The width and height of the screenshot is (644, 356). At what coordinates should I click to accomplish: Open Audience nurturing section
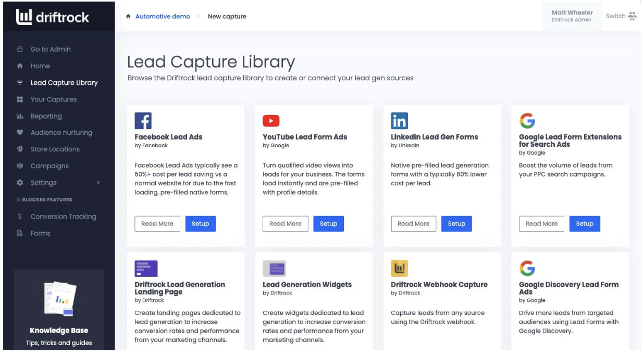click(x=61, y=133)
